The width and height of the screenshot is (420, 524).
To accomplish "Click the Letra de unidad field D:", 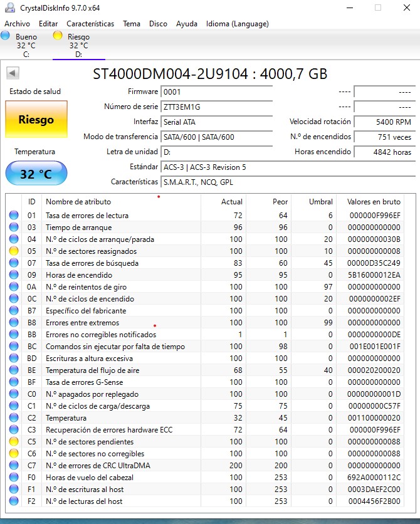I will [x=216, y=152].
